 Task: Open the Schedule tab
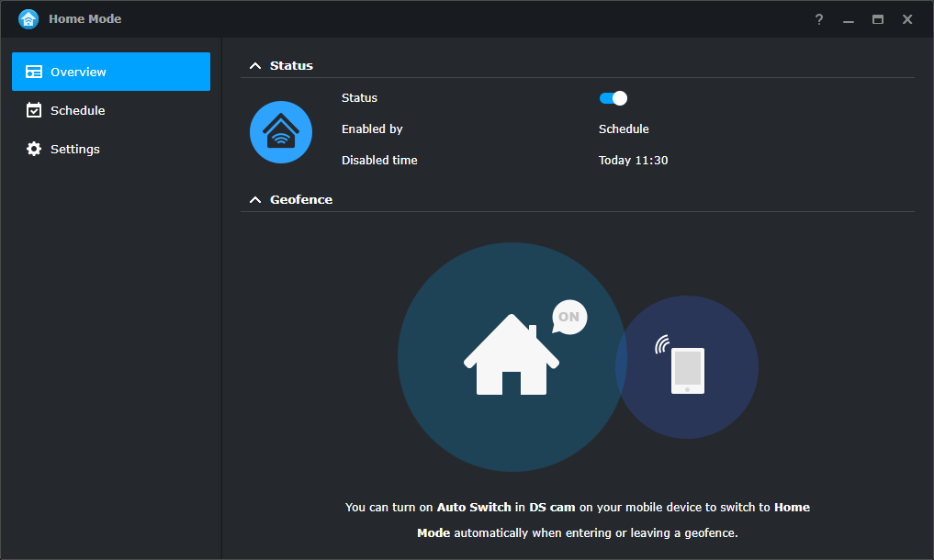(x=111, y=110)
